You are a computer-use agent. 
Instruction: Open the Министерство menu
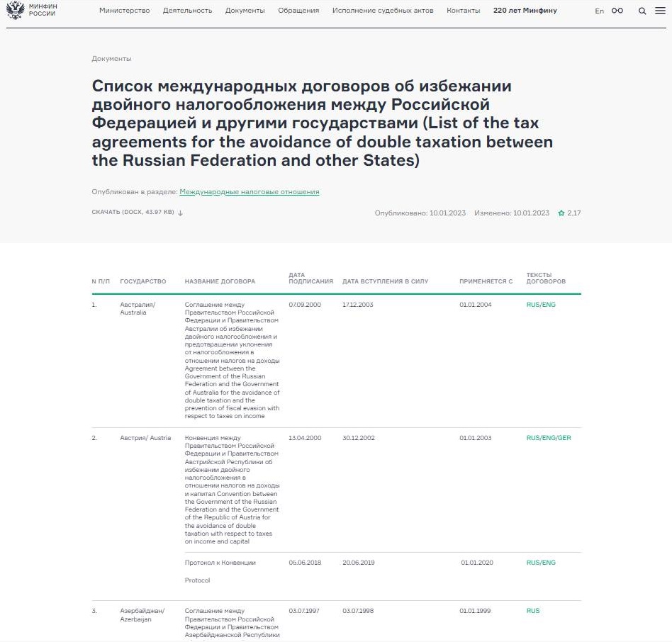pyautogui.click(x=124, y=11)
